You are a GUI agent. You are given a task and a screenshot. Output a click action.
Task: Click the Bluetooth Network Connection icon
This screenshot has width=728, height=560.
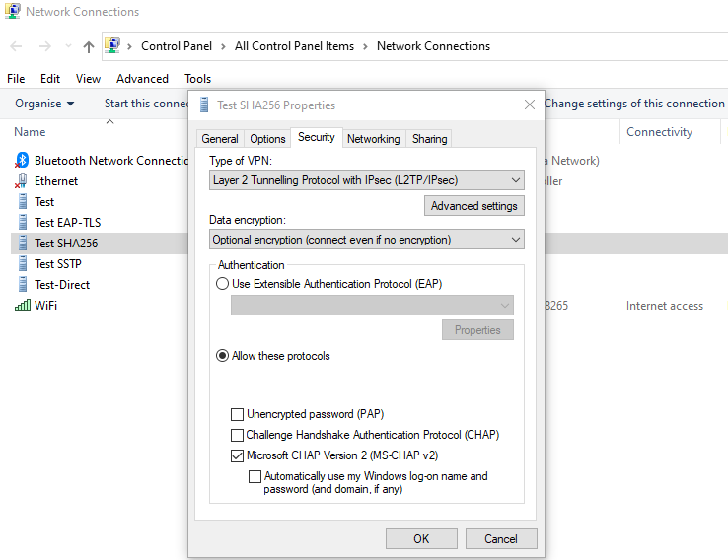click(22, 160)
